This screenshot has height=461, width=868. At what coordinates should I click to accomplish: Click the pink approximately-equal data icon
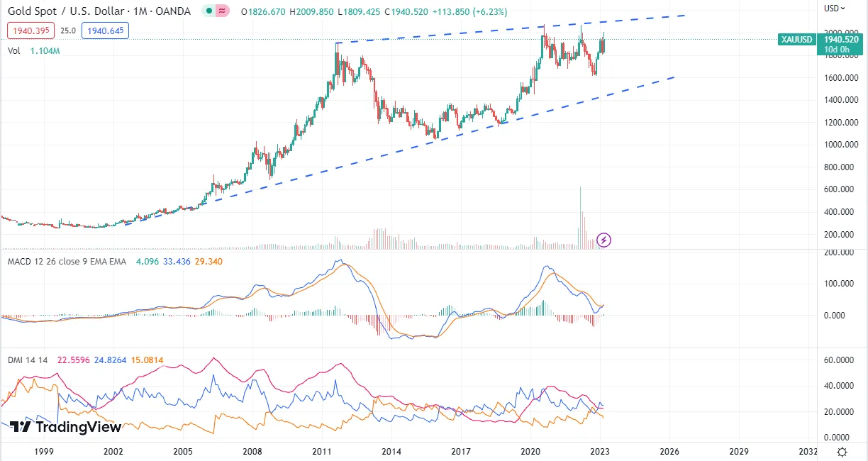[x=223, y=11]
